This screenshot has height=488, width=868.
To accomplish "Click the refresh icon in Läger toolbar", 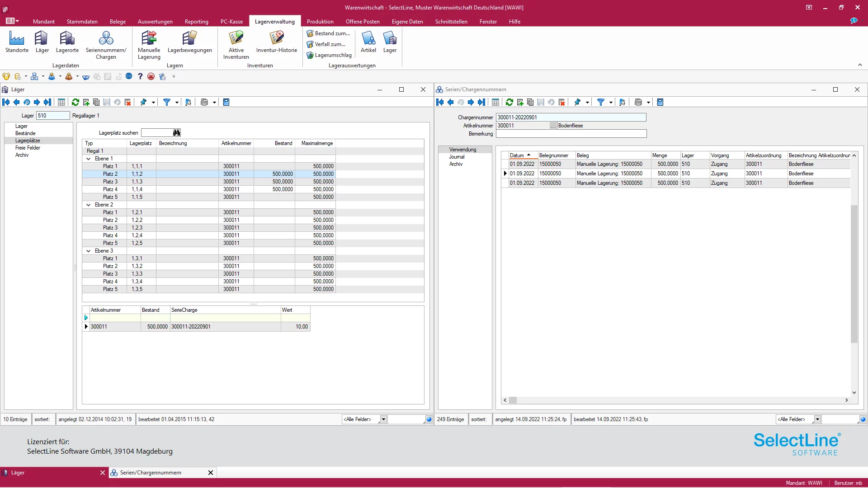I will (75, 102).
